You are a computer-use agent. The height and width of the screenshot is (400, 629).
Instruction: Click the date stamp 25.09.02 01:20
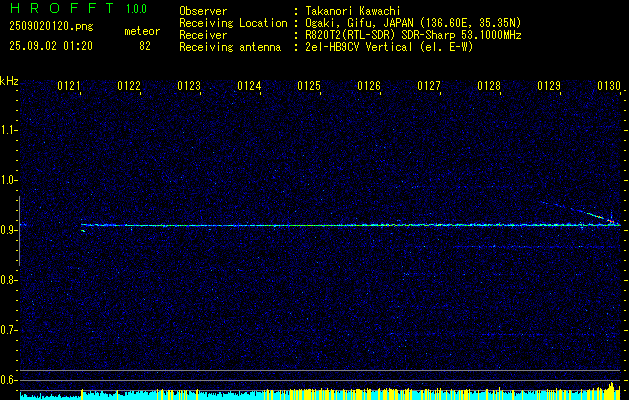[x=51, y=46]
